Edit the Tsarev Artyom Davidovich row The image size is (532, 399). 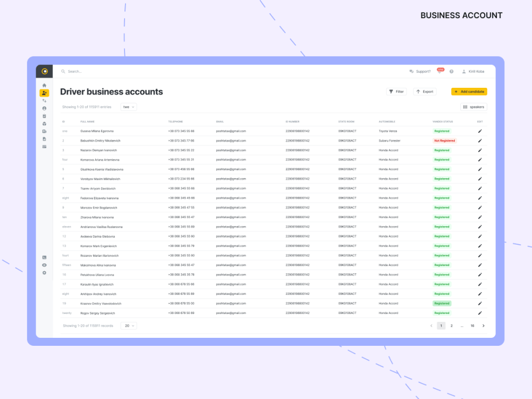480,188
